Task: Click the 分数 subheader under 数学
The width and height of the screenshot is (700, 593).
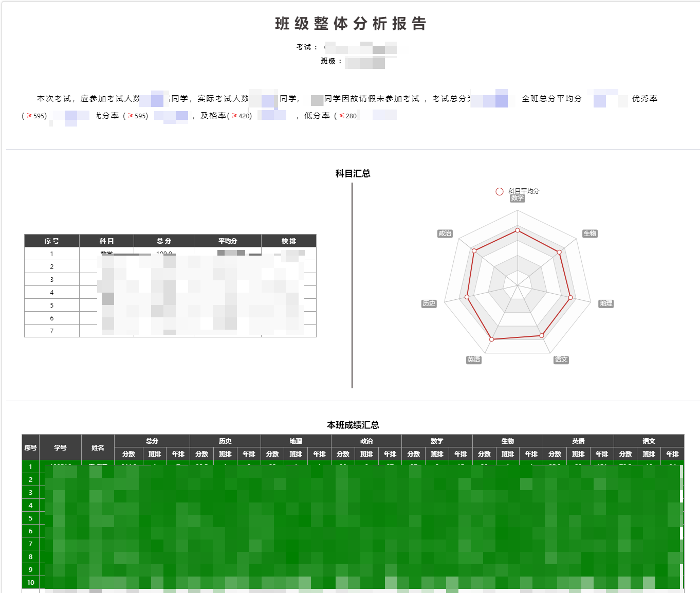Action: (414, 454)
